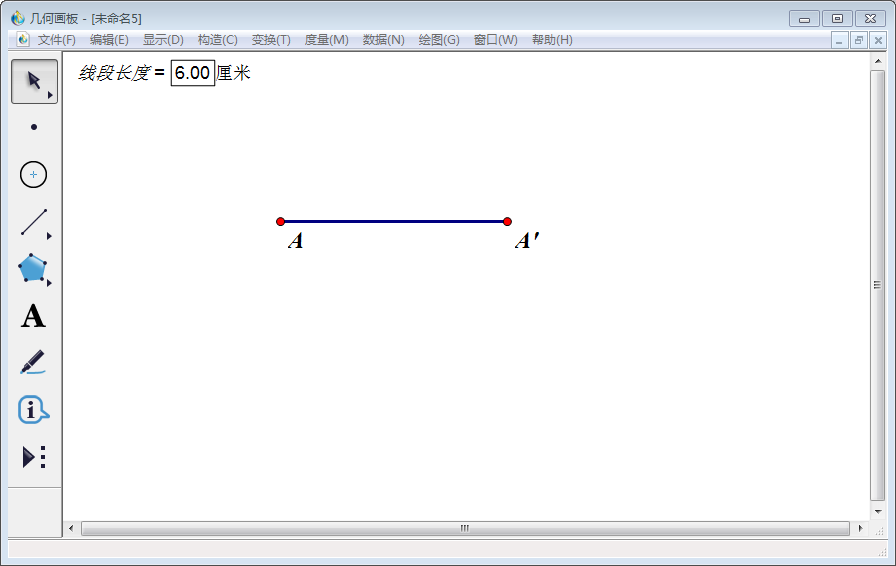Open the 窗口(W) menu

coord(495,40)
